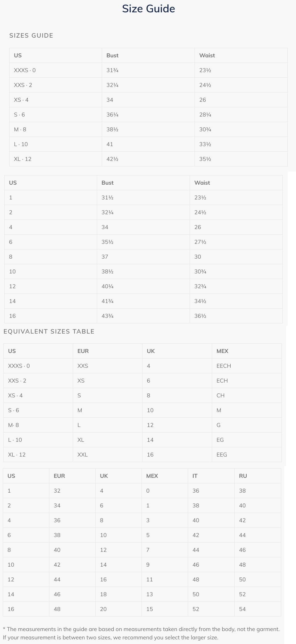Click the 43¾ bust value for size 16
Image resolution: width=296 pixels, height=644 pixels.
click(x=107, y=316)
